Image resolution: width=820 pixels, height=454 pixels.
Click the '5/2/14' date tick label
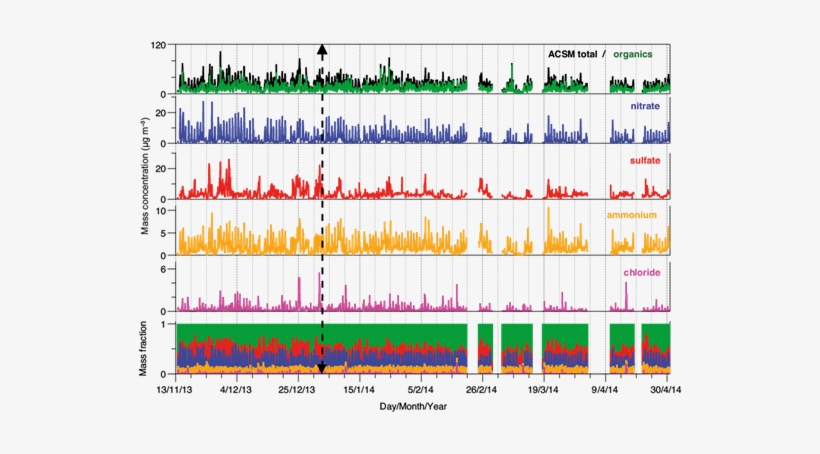pyautogui.click(x=420, y=390)
